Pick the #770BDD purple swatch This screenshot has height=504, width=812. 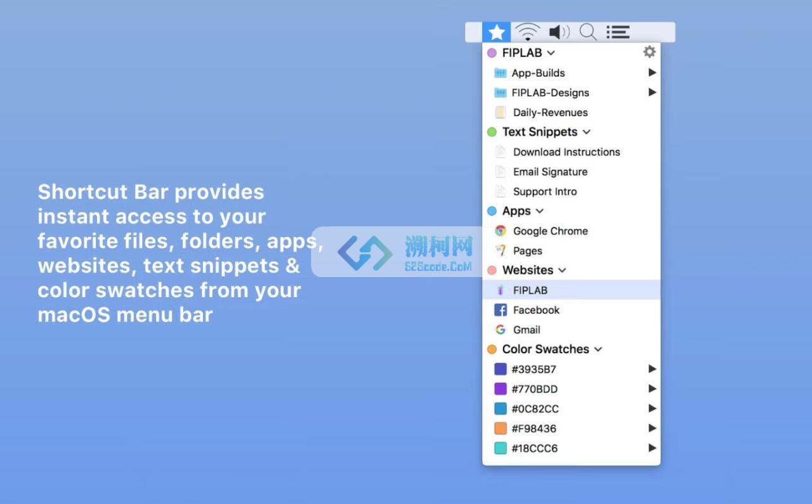pyautogui.click(x=501, y=389)
